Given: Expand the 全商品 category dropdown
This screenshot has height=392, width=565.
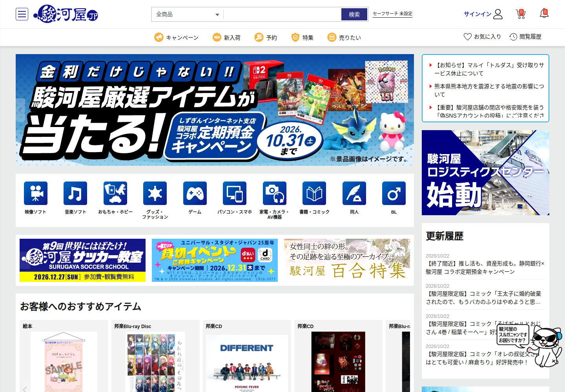Looking at the screenshot, I should [188, 15].
